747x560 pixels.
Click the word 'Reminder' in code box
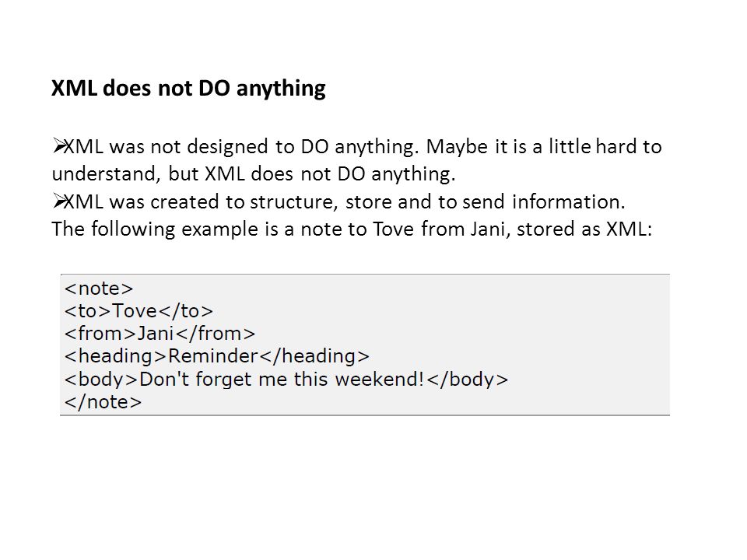[213, 356]
